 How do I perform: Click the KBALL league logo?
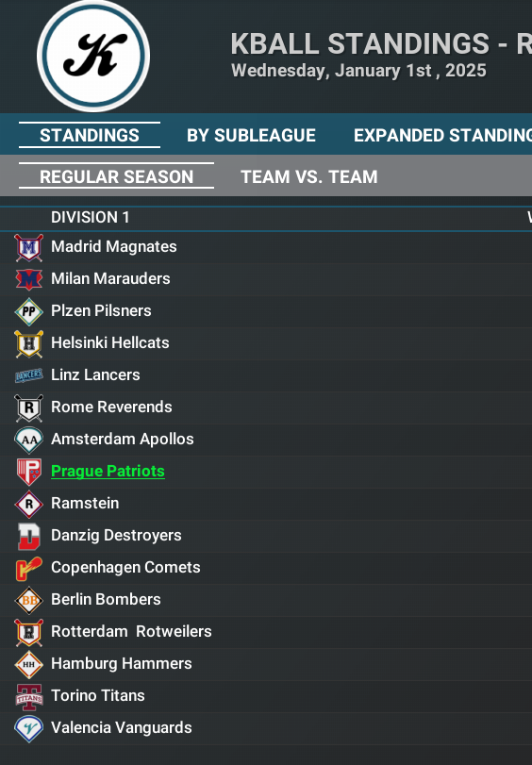coord(93,56)
